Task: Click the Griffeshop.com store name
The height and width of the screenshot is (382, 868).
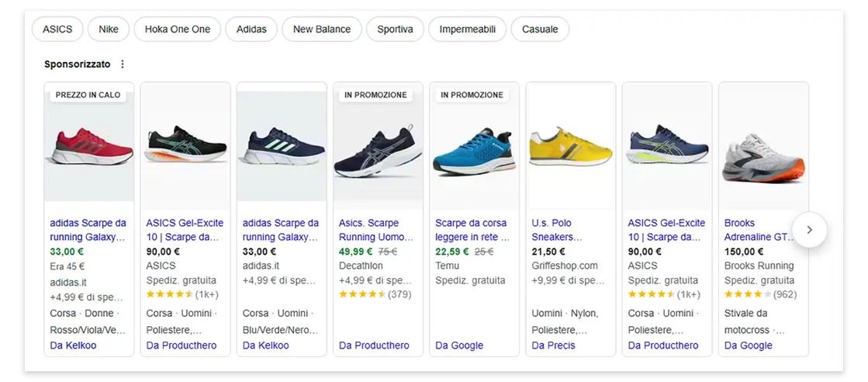Action: coord(565,266)
